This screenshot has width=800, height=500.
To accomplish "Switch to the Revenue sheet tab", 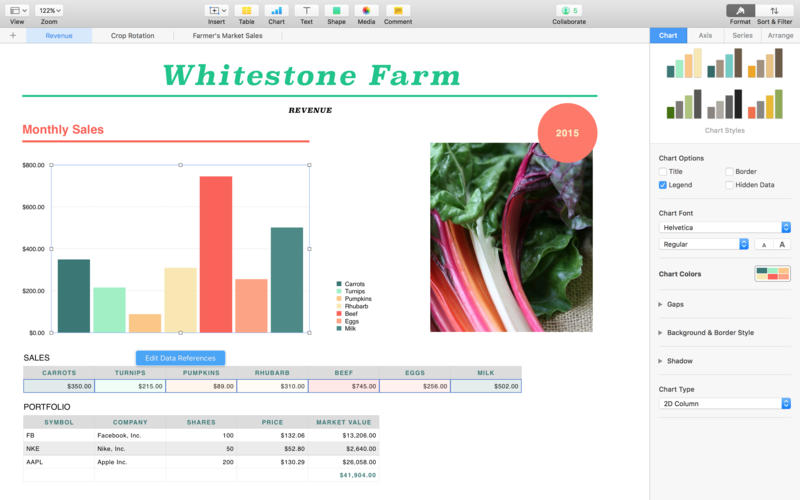I will pyautogui.click(x=59, y=36).
